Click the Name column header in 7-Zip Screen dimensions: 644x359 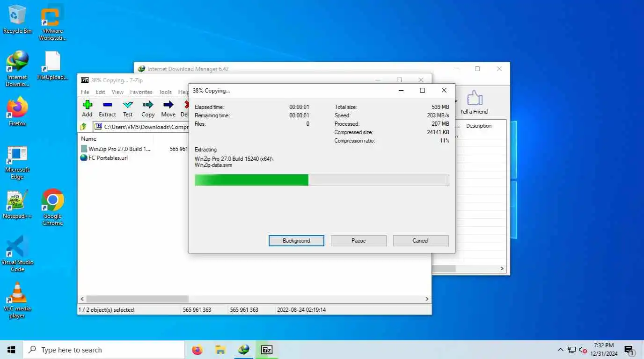(88, 138)
